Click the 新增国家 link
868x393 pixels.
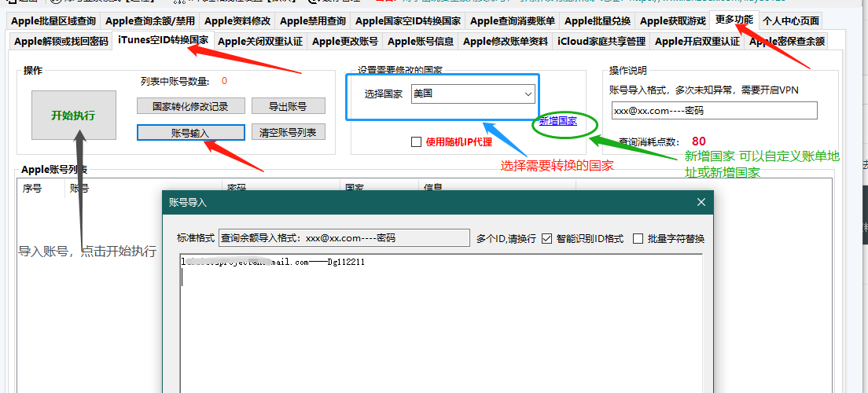558,121
